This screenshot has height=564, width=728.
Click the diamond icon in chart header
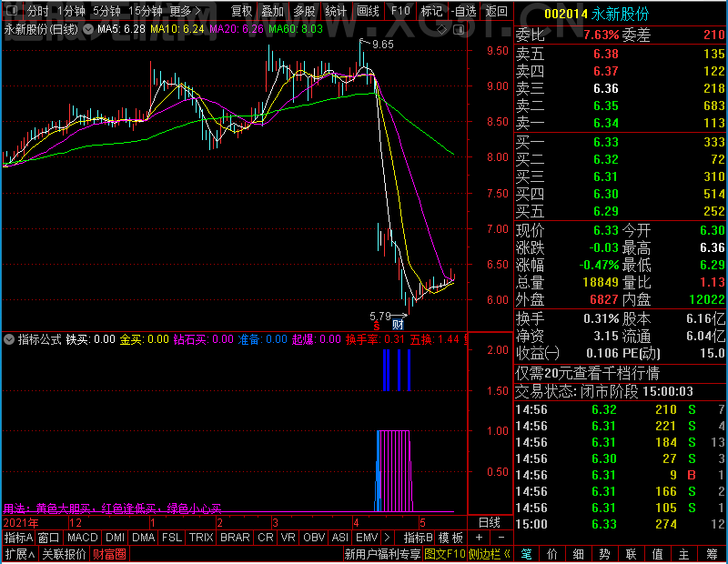[x=441, y=30]
